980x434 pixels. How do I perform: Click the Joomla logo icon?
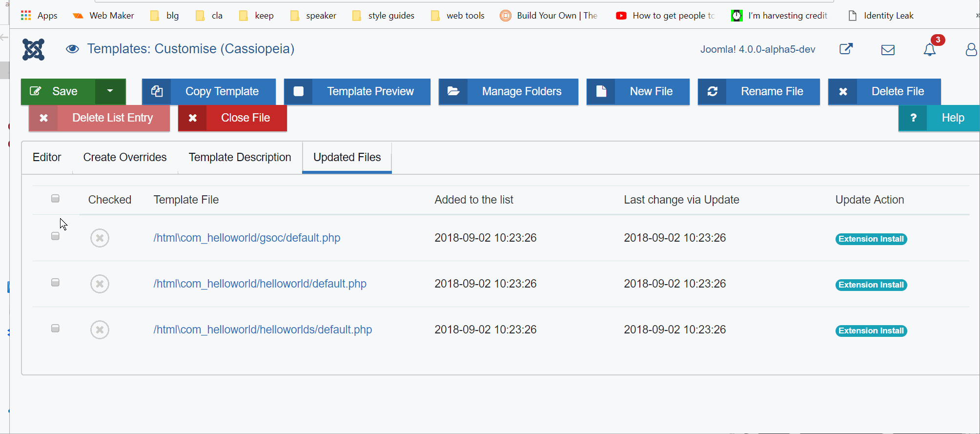point(33,49)
